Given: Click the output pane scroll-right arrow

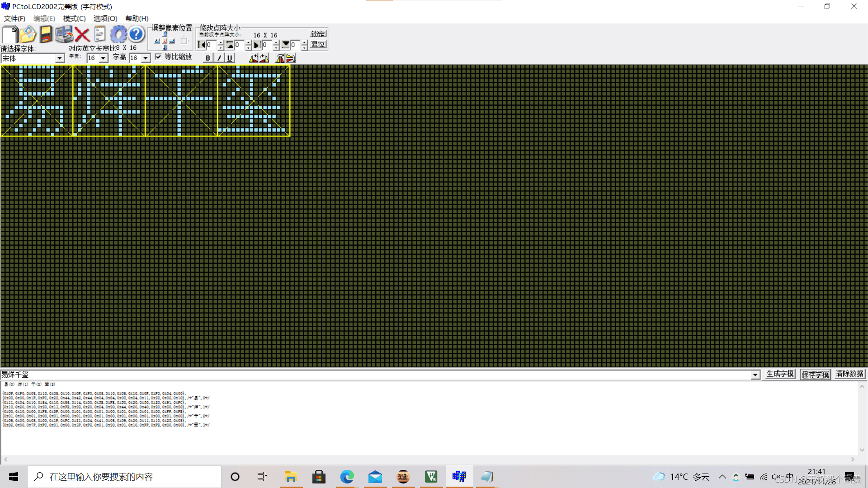Looking at the screenshot, I should pyautogui.click(x=853, y=460).
